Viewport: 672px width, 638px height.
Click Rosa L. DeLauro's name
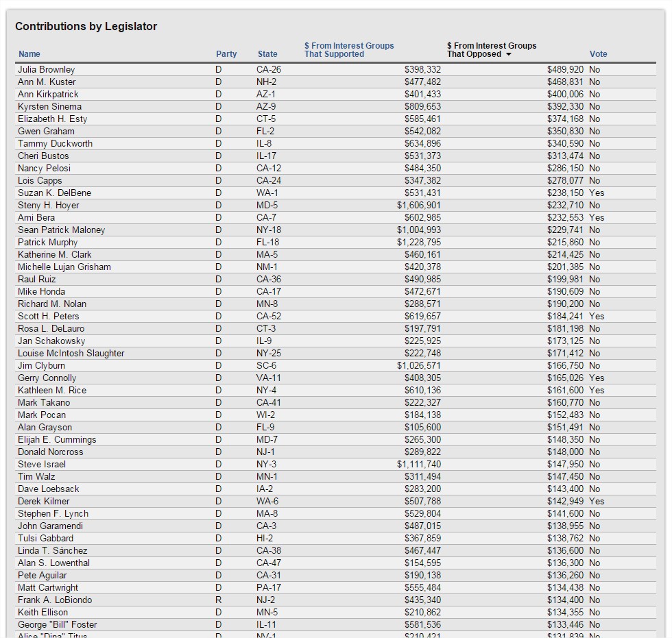(x=51, y=329)
